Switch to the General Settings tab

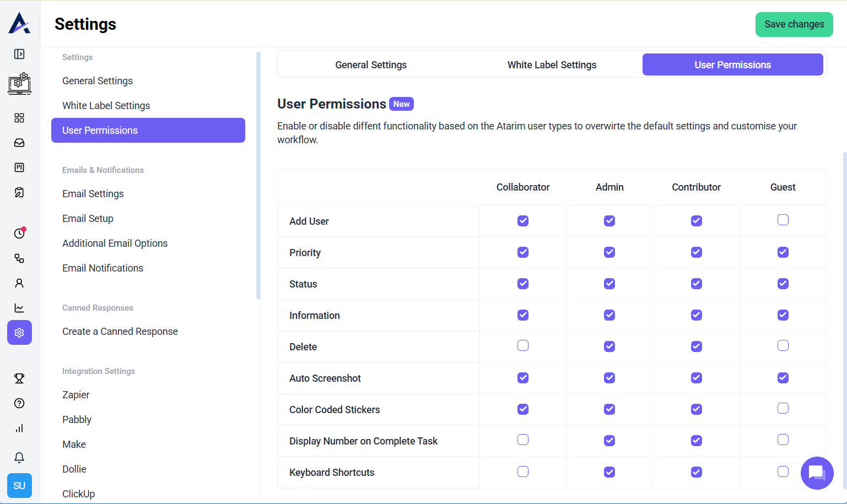pyautogui.click(x=371, y=65)
